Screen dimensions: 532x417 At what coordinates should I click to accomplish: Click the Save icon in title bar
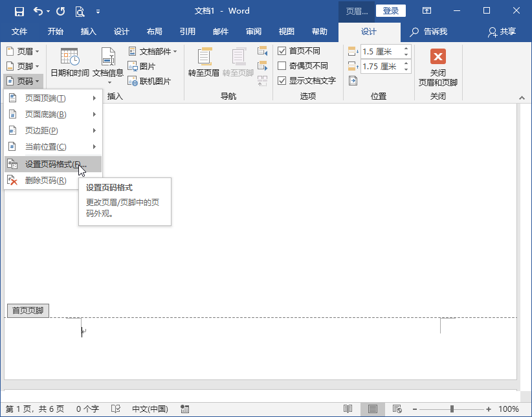(x=19, y=11)
